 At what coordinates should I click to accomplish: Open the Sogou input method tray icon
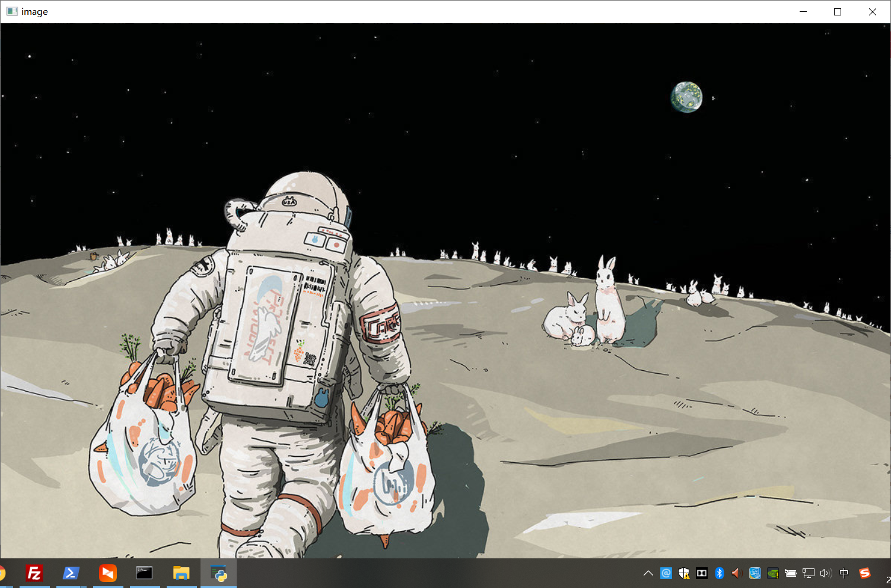point(865,573)
